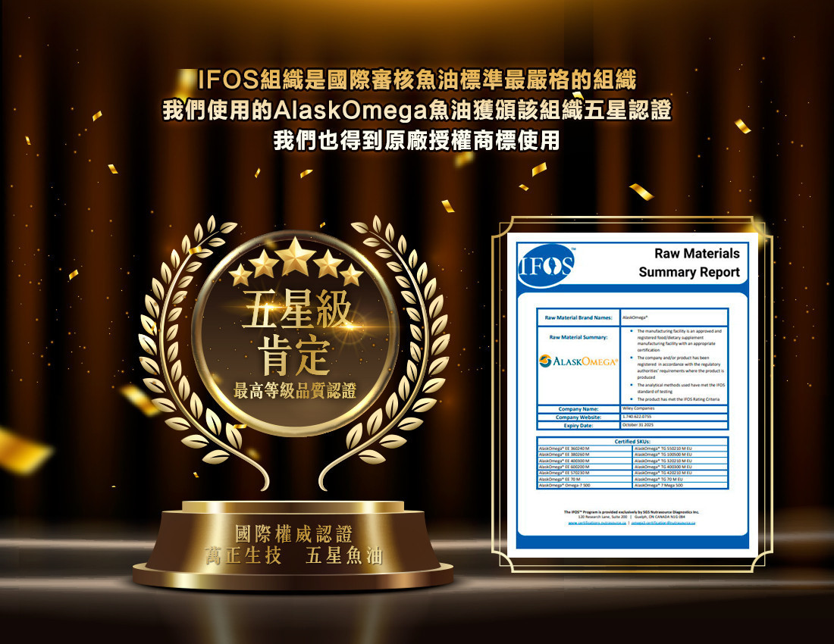Click the 'Company Website:' label

(x=578, y=417)
